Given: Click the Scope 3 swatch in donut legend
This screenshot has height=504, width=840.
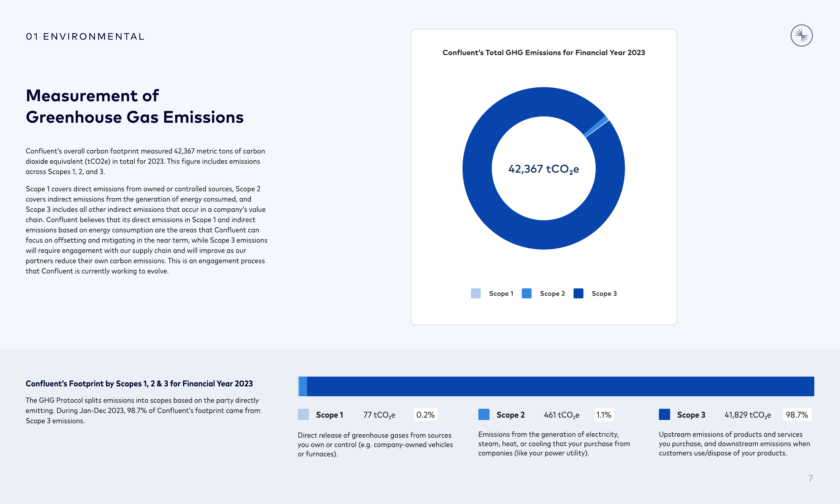Looking at the screenshot, I should click(x=578, y=293).
